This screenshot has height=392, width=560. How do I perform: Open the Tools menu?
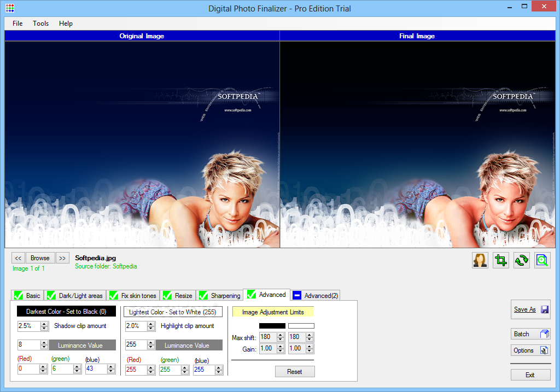pos(40,23)
